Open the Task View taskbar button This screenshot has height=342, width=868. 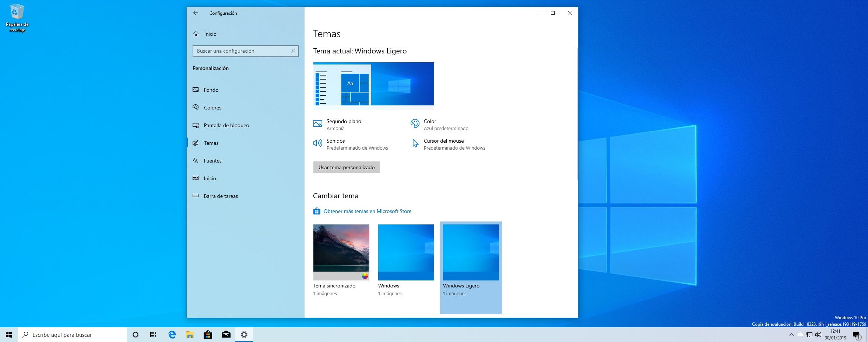click(153, 335)
